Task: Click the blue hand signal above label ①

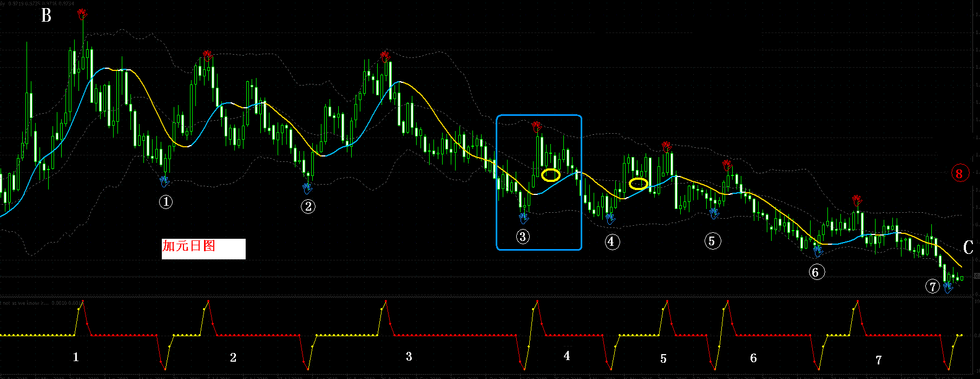Action: point(166,181)
